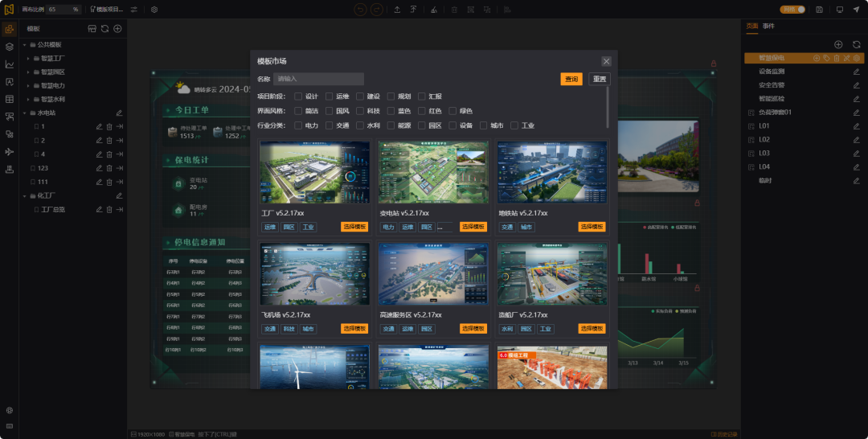This screenshot has height=439, width=868.
Task: Collapse the 水电站 folder
Action: pyautogui.click(x=25, y=113)
